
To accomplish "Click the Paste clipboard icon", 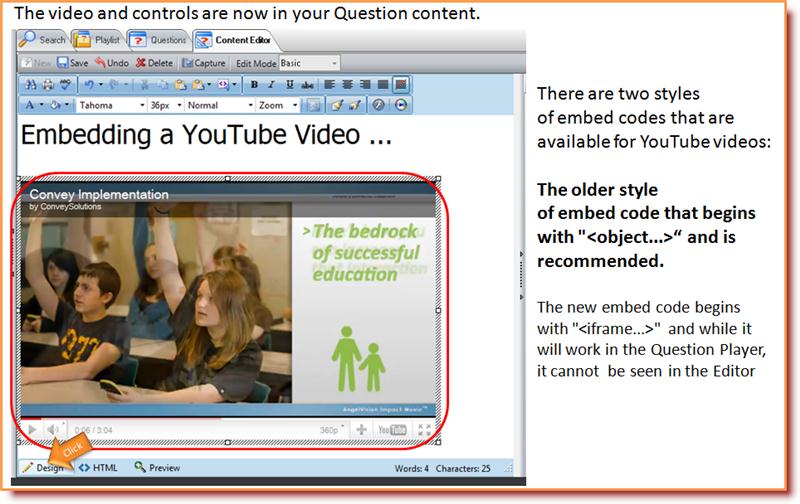I will tap(181, 85).
